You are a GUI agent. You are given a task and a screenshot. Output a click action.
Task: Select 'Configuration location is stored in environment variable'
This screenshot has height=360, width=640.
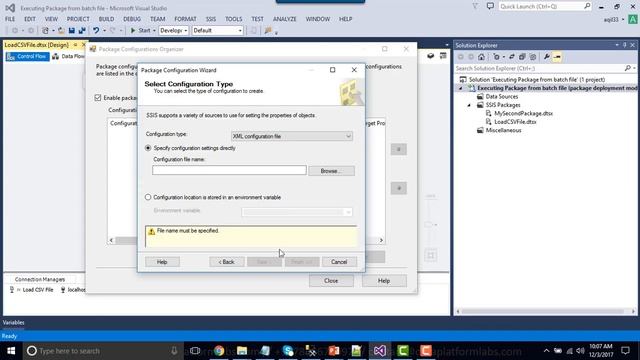tap(148, 197)
